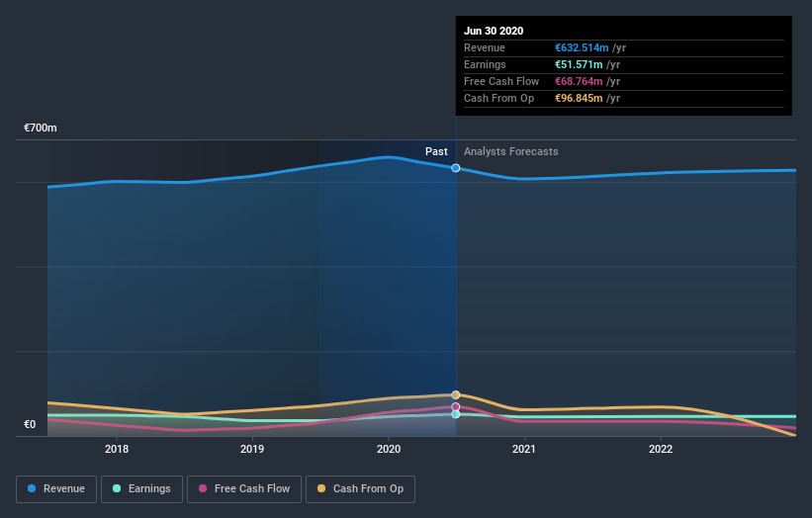Click the Revenue row label in tooltip
The image size is (812, 518).
pyautogui.click(x=485, y=47)
